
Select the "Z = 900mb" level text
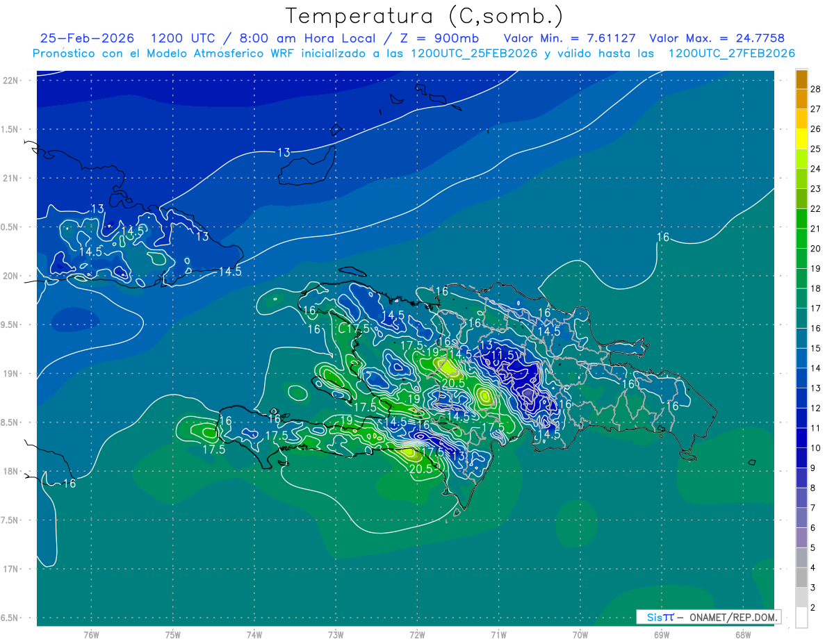pos(439,38)
